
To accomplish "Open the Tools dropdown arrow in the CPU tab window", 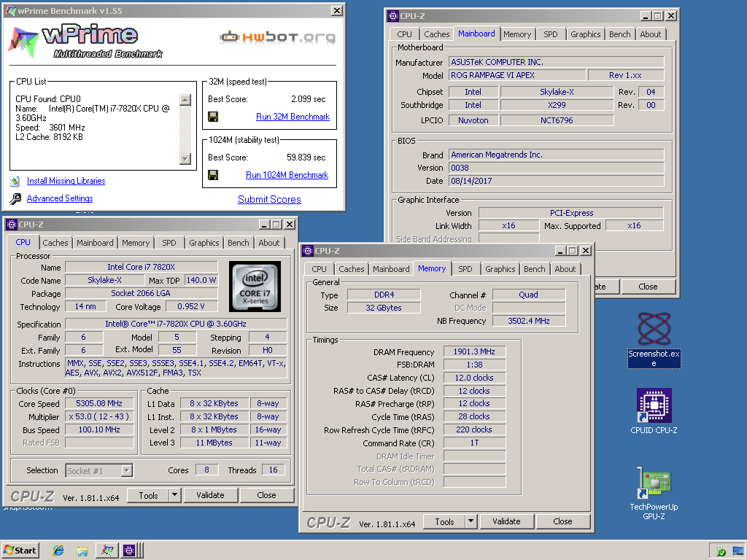I will (175, 495).
